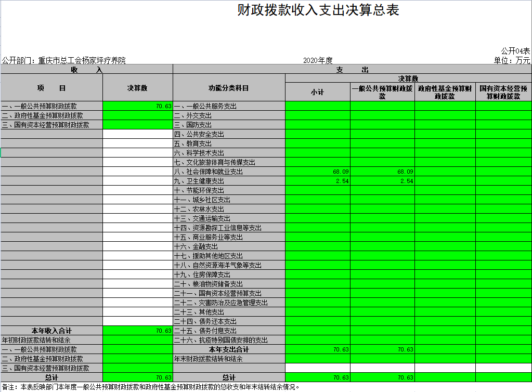532x392 pixels.
Task: Click the 70.63 cell beside 本年收入合计
Action: (137, 331)
